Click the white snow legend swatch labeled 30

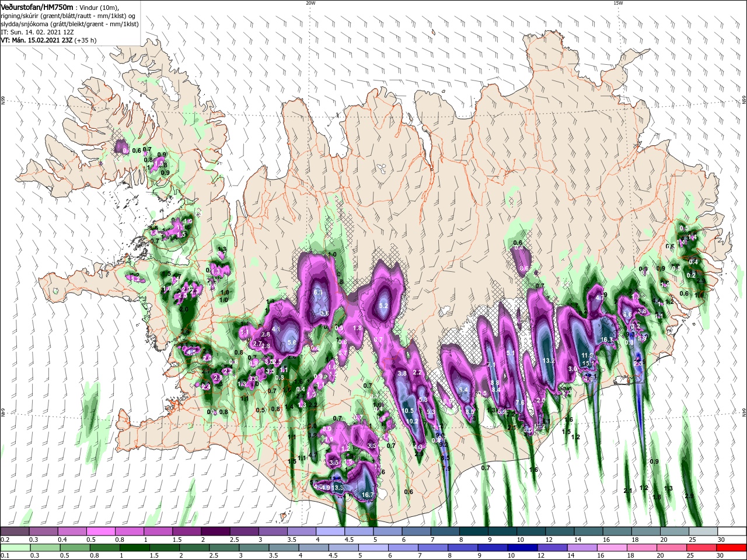pos(732,531)
